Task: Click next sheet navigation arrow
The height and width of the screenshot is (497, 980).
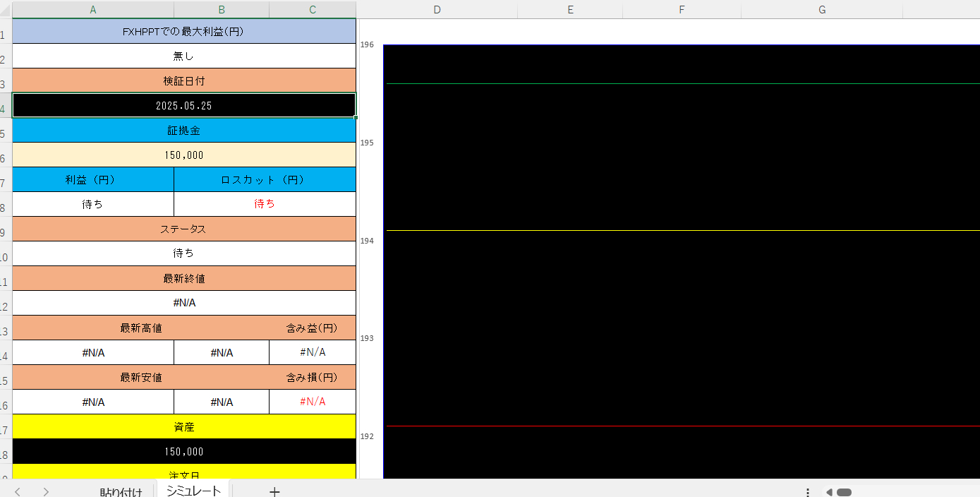Action: click(46, 491)
